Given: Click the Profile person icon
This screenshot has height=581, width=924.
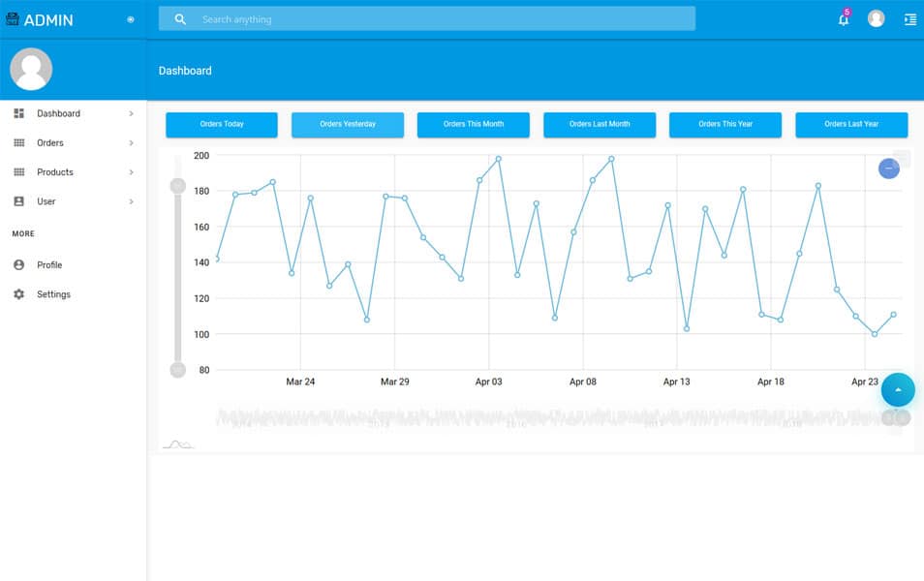Looking at the screenshot, I should (x=18, y=264).
